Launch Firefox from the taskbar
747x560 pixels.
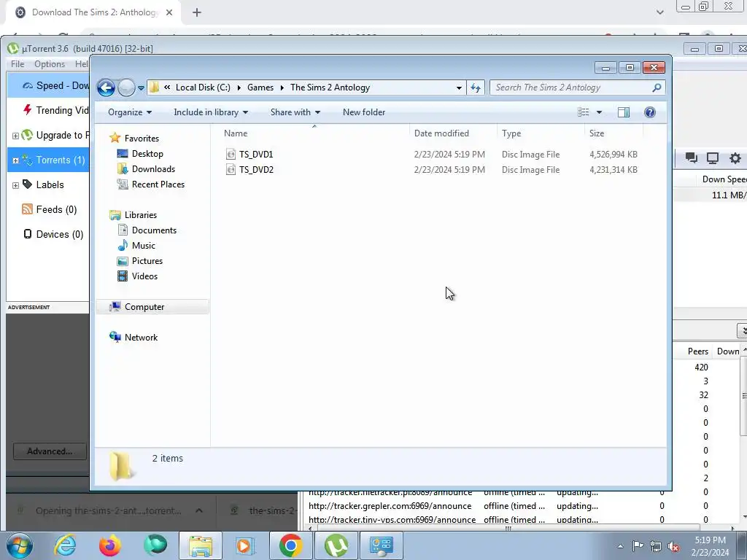[110, 545]
